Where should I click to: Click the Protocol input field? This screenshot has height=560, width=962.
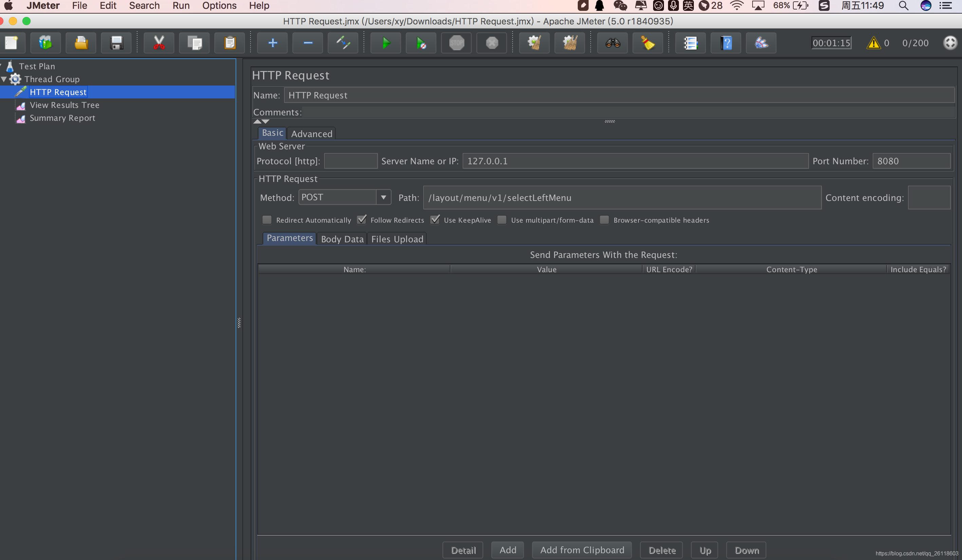(350, 161)
